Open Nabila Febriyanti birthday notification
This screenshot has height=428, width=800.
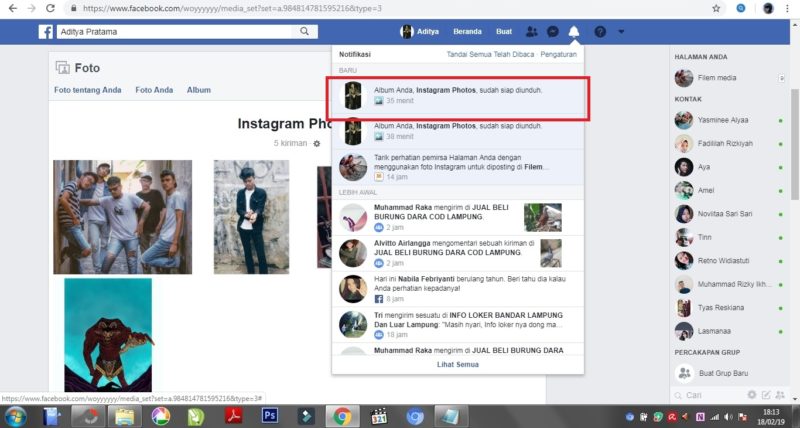[458, 289]
